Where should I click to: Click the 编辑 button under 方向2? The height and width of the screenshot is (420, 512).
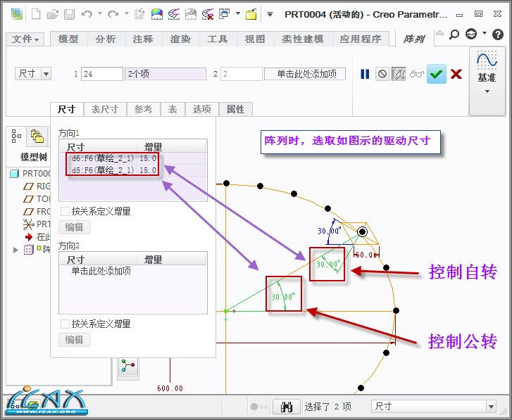[x=74, y=340]
